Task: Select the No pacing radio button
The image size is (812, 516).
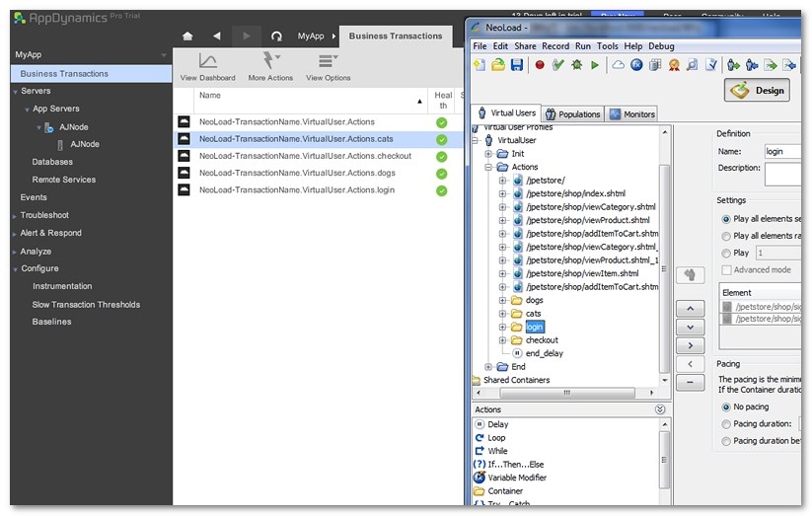Action: click(727, 406)
